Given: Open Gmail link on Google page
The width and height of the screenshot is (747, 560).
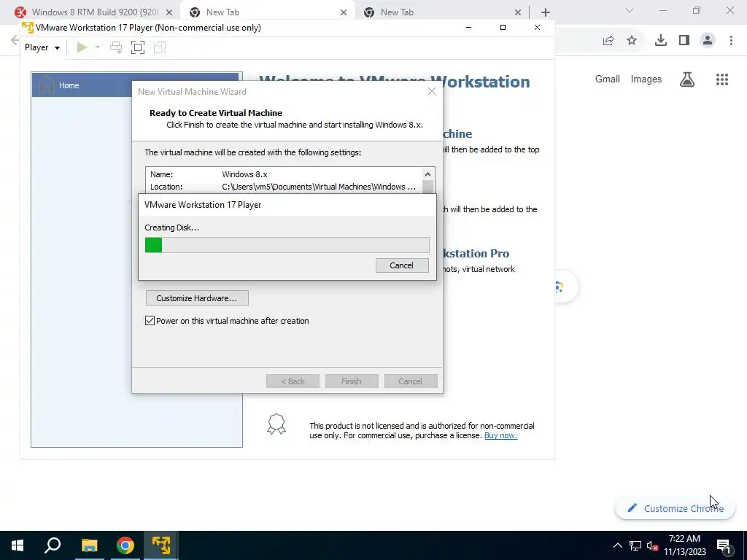Looking at the screenshot, I should click(608, 79).
